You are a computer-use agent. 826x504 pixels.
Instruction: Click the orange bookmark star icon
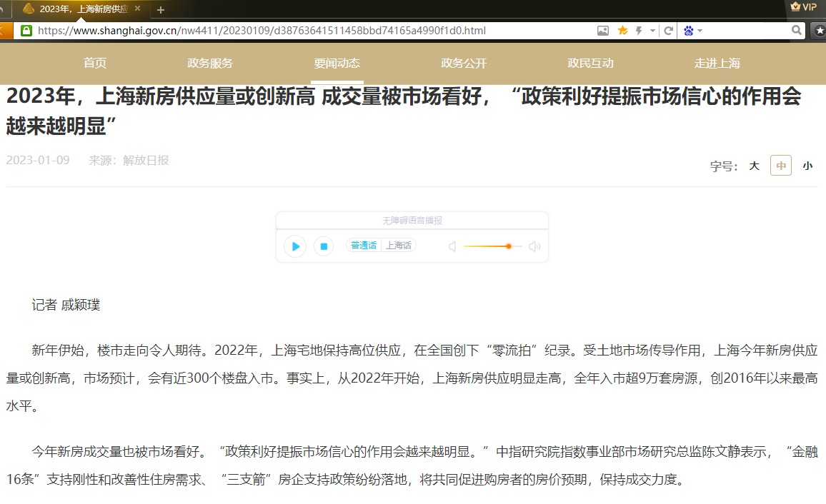(x=622, y=31)
